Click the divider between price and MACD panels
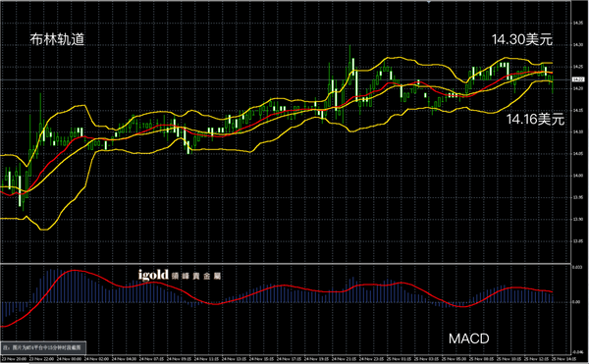The width and height of the screenshot is (589, 364). pos(286,263)
